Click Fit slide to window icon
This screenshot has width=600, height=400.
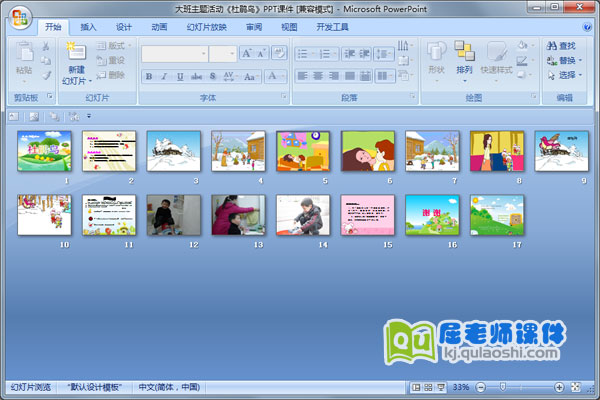(576, 387)
